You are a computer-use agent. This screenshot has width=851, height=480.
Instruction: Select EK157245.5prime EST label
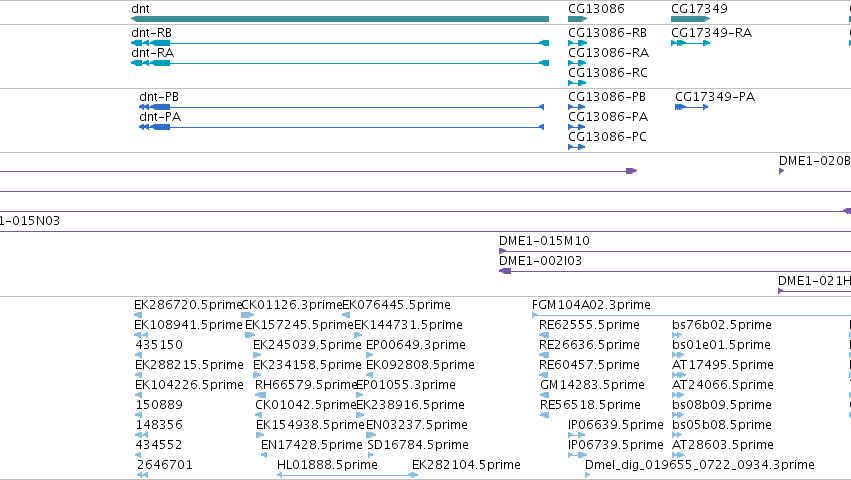(299, 325)
